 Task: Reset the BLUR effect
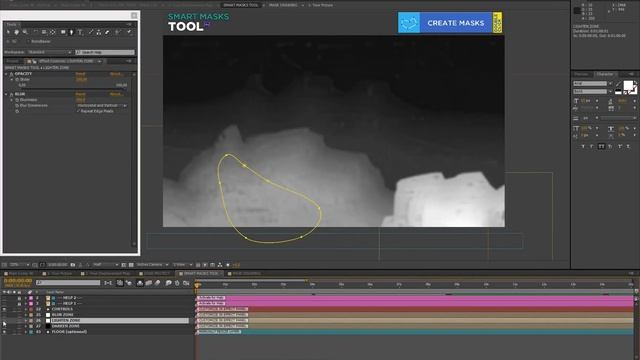click(x=80, y=94)
